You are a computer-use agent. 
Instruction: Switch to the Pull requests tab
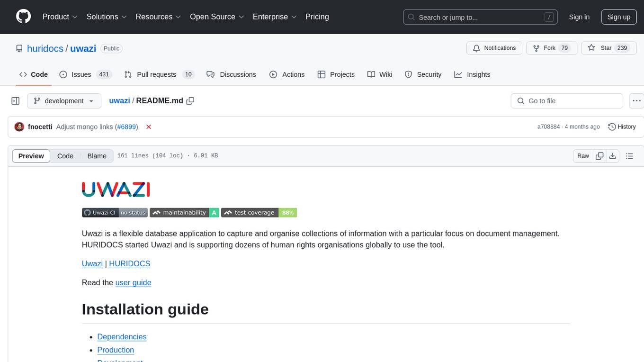tap(160, 74)
